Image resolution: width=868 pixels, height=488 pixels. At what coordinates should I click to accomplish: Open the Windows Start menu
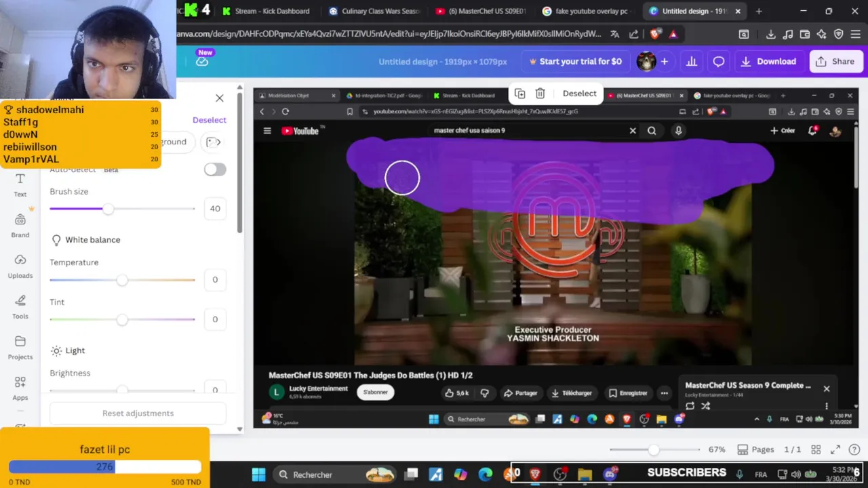click(258, 474)
